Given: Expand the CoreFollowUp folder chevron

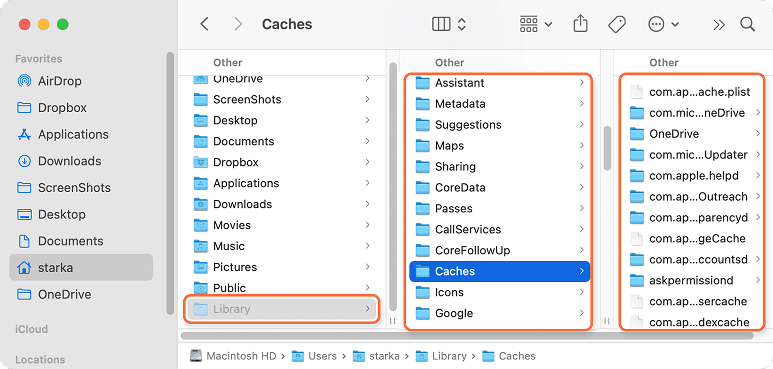Looking at the screenshot, I should tap(582, 250).
